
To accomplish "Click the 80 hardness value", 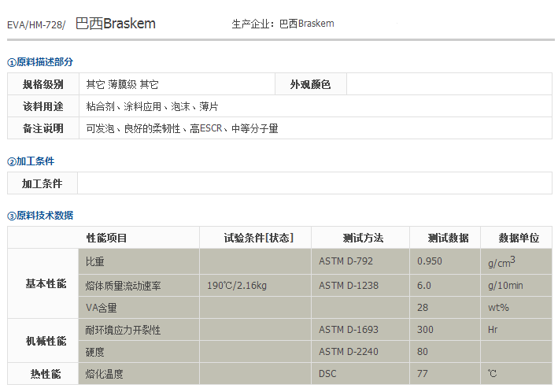I will (423, 352).
